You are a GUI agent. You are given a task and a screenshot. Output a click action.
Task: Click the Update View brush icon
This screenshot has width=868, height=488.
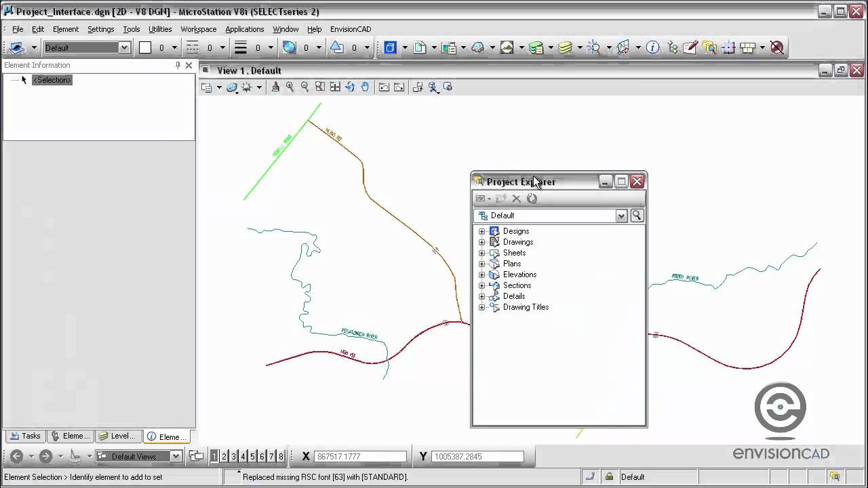(x=275, y=87)
